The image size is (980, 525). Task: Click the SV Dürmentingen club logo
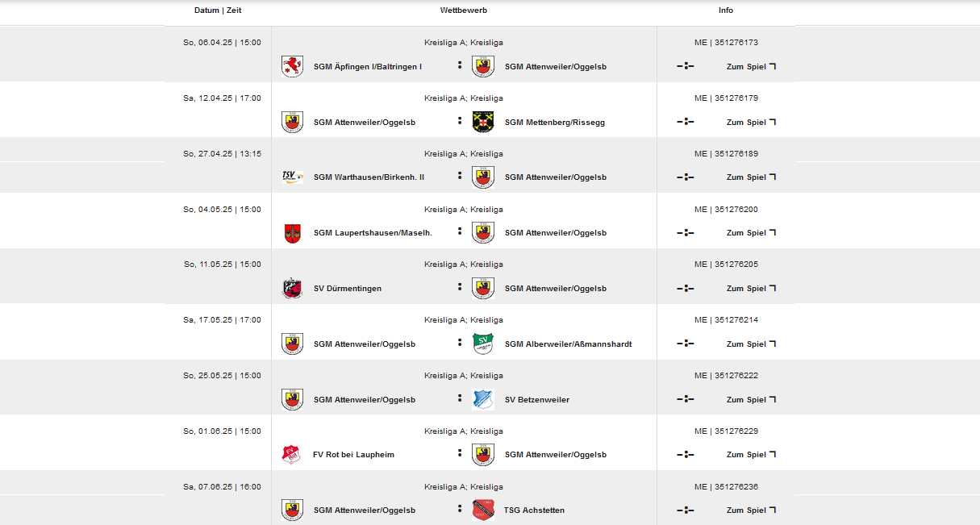(292, 288)
